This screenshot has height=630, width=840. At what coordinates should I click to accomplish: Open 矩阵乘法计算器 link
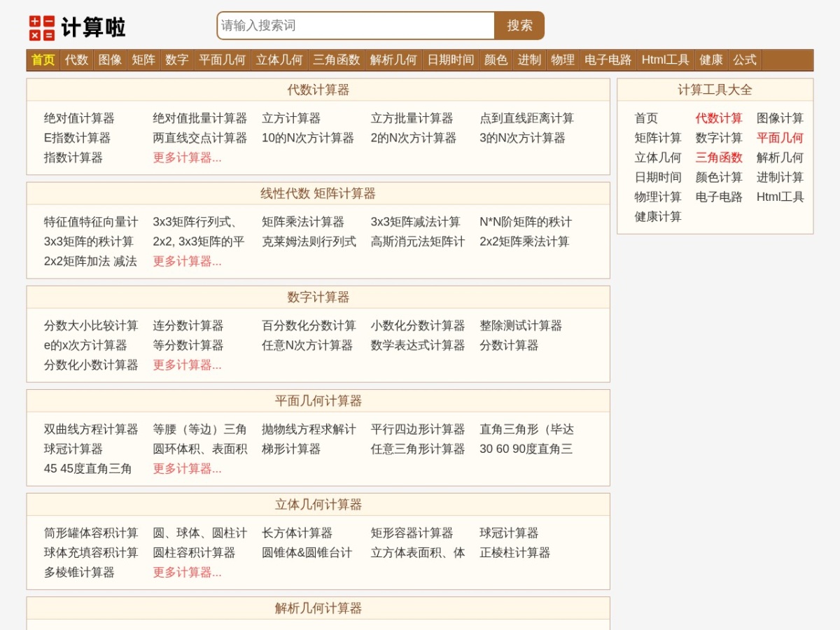pyautogui.click(x=303, y=222)
